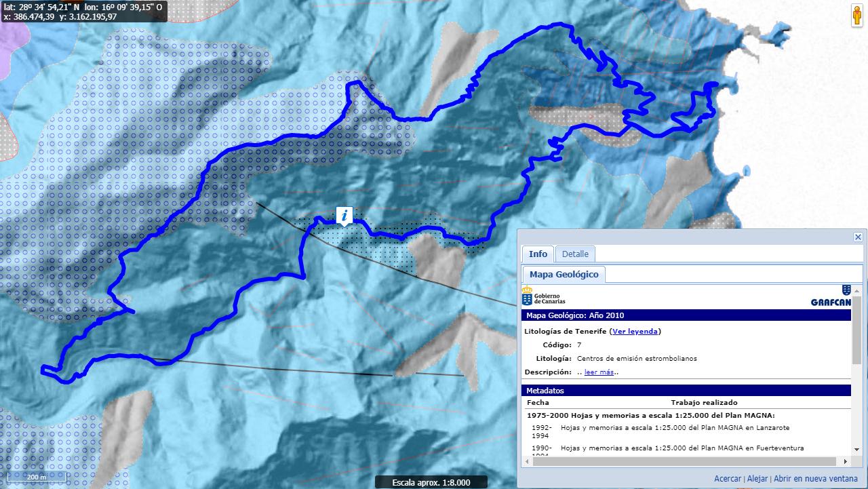868x489 pixels.
Task: Click the 'Litologías de Tenerife' label
Action: pyautogui.click(x=566, y=332)
